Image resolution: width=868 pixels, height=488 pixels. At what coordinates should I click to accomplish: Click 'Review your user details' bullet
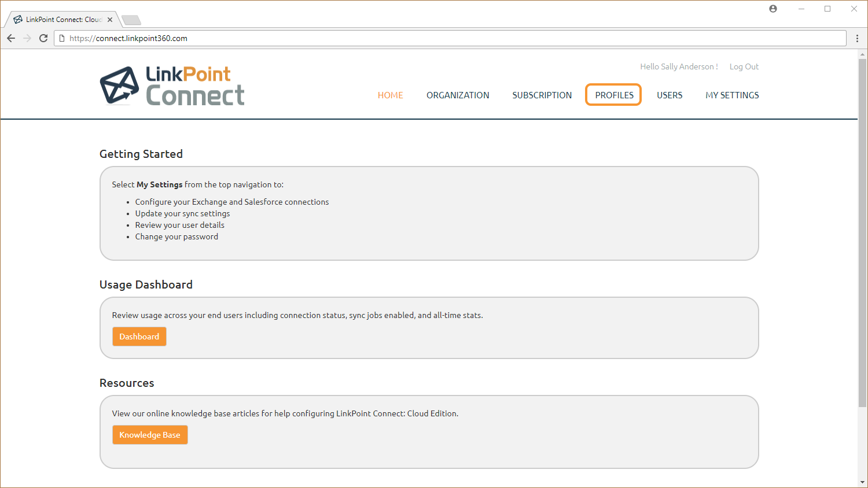179,225
